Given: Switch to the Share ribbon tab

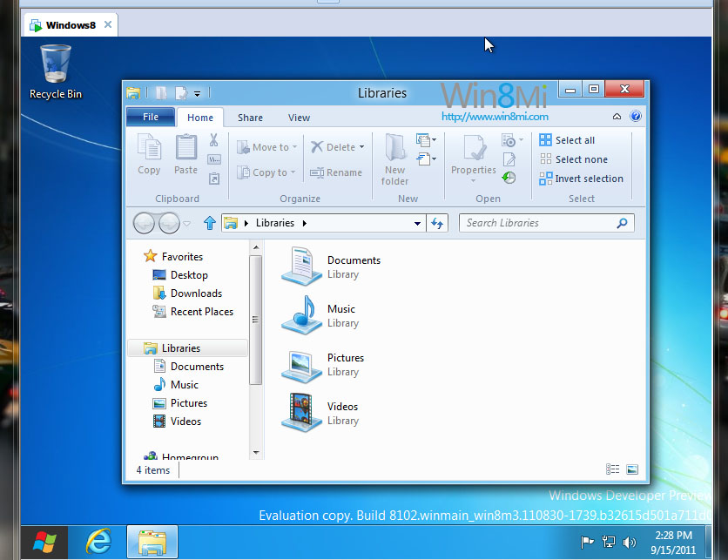Looking at the screenshot, I should 250,118.
